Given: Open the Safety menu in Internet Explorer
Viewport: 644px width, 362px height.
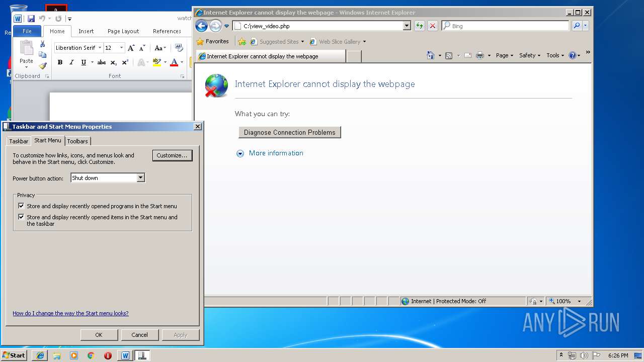Looking at the screenshot, I should pos(530,55).
